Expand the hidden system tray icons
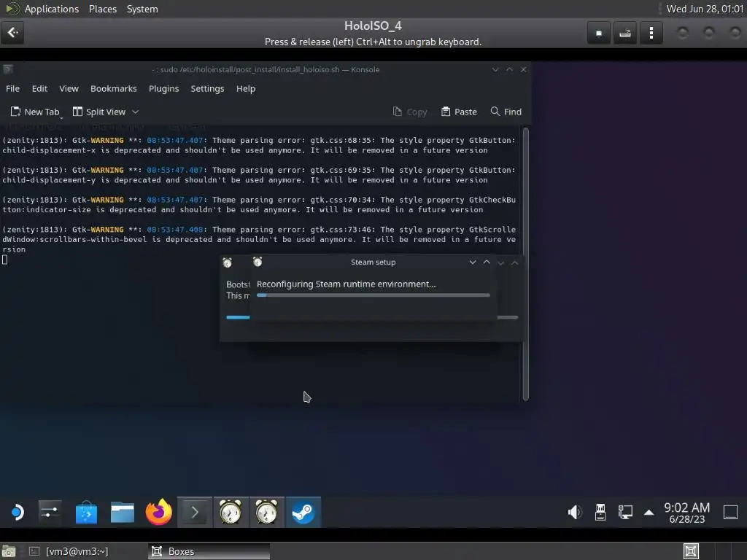 pyautogui.click(x=649, y=513)
